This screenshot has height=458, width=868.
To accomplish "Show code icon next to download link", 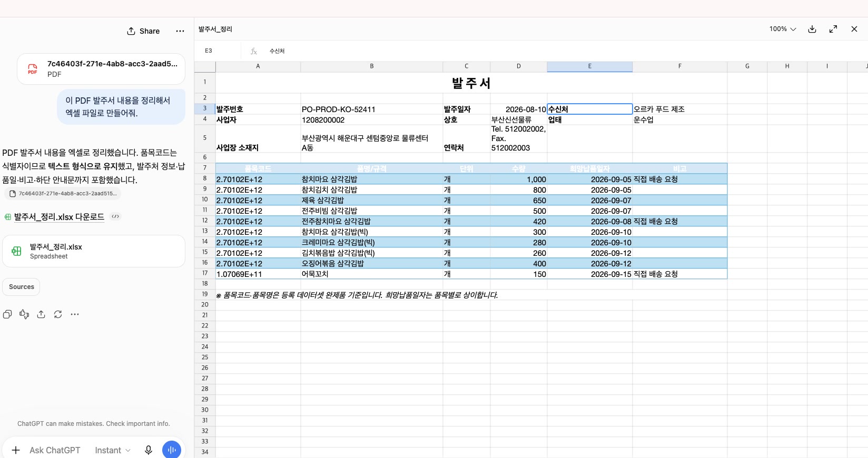I will coord(115,216).
